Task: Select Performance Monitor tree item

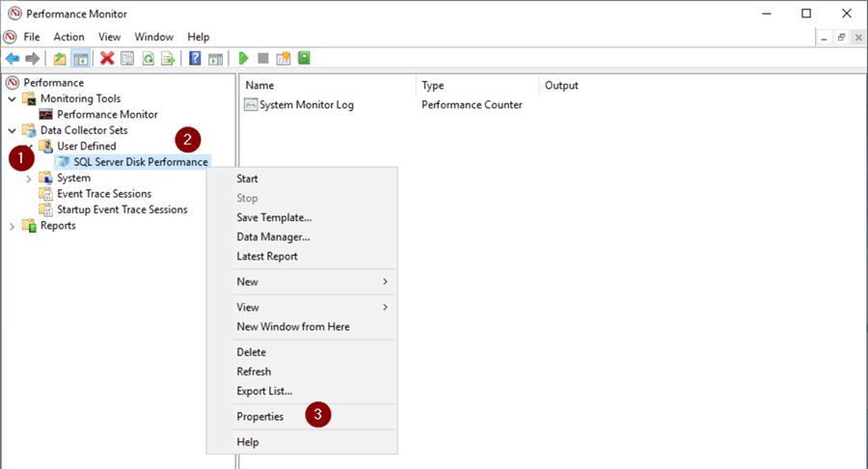Action: (107, 115)
